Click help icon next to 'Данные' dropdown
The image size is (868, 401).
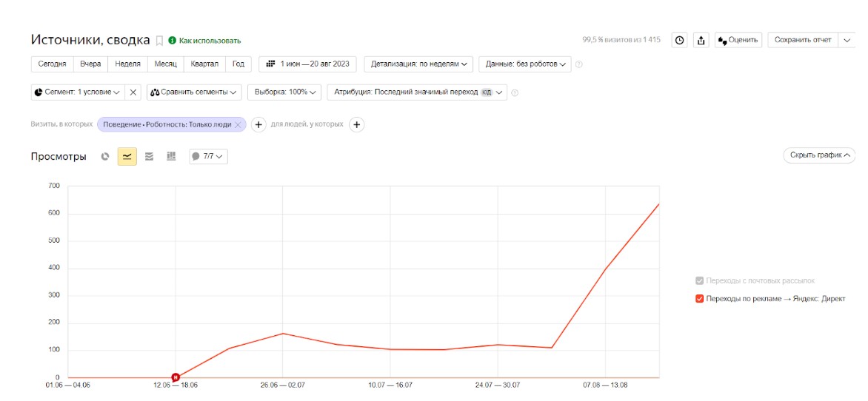[579, 64]
